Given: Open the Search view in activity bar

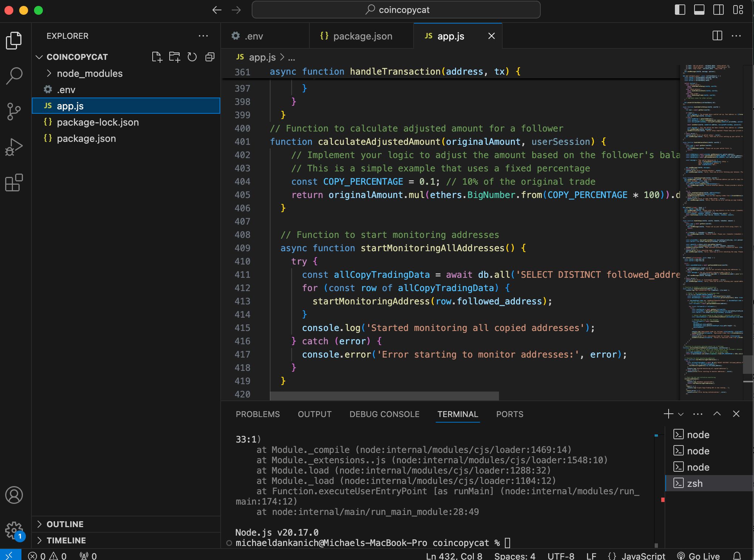Looking at the screenshot, I should (14, 75).
